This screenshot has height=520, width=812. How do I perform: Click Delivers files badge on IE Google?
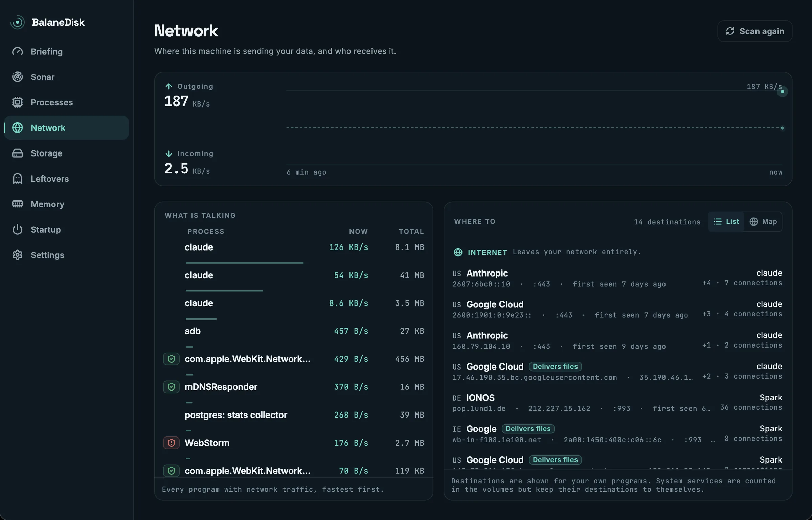click(x=528, y=429)
